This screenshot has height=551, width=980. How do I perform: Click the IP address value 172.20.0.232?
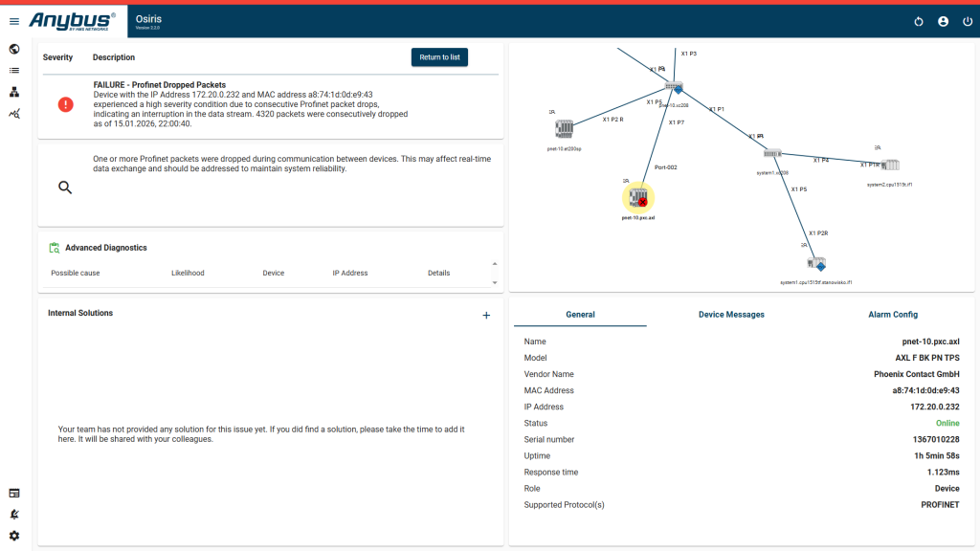935,407
